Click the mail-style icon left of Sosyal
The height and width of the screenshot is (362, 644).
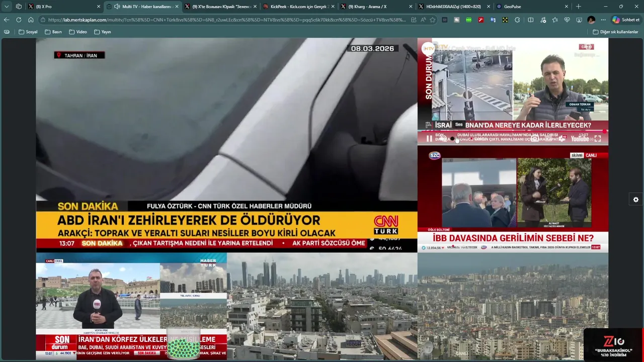click(7, 32)
